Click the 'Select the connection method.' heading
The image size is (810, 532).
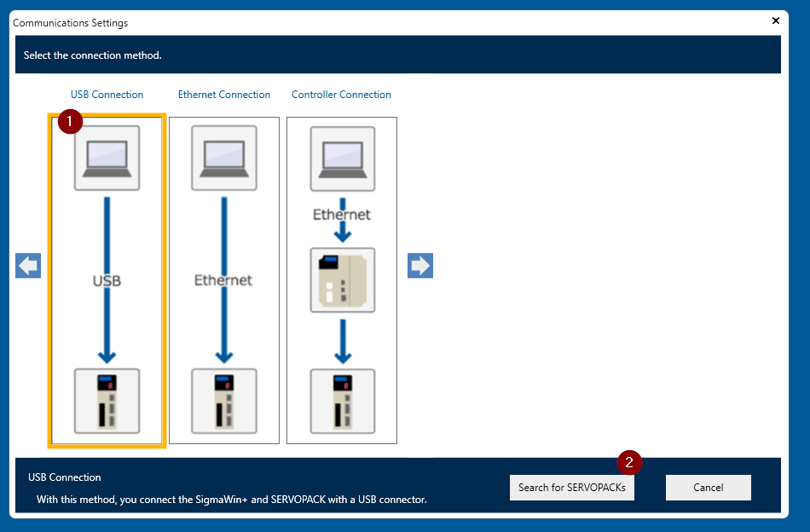(x=92, y=55)
